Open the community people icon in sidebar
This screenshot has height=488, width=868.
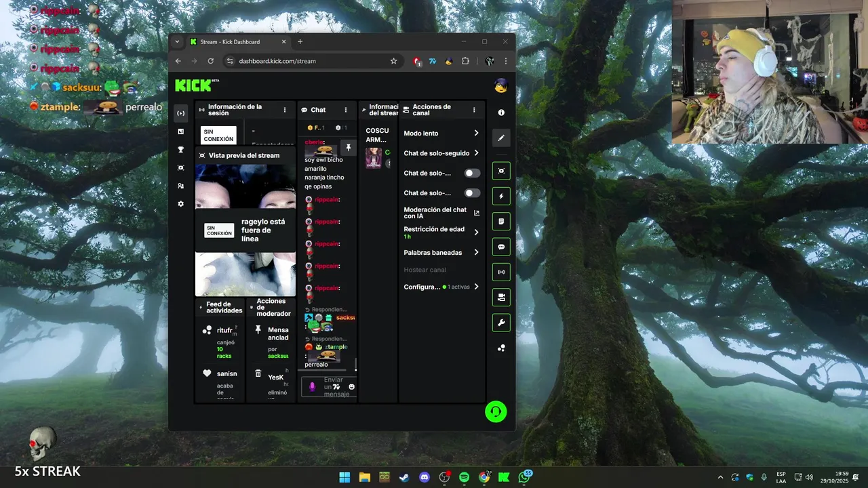tap(180, 186)
